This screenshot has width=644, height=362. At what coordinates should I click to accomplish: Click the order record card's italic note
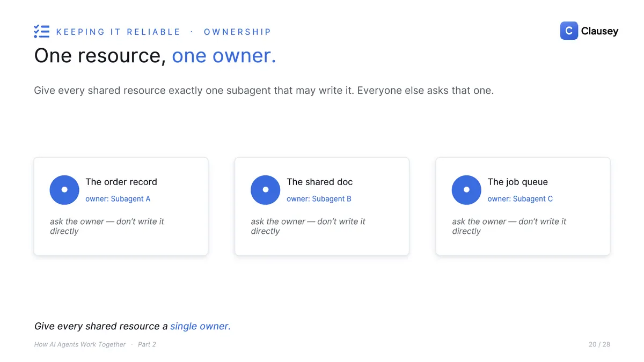(x=107, y=226)
